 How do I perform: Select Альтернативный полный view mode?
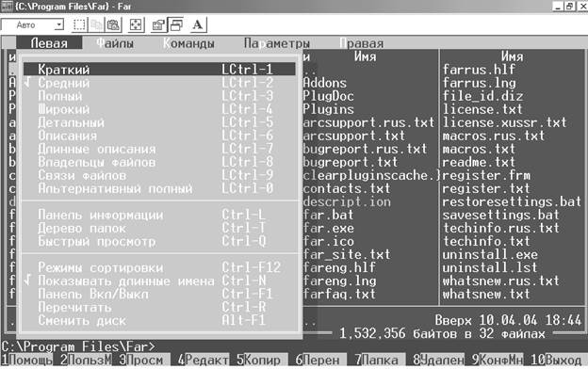tap(159, 188)
